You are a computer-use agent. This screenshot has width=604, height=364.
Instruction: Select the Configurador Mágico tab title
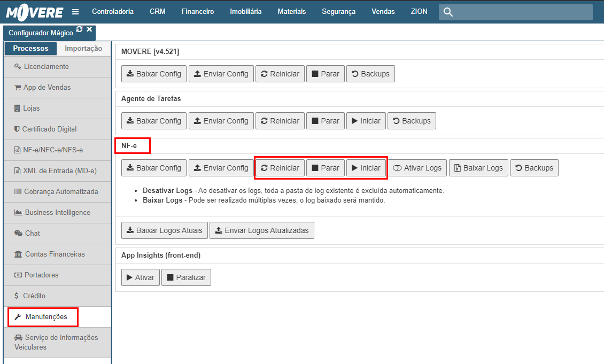coord(41,33)
